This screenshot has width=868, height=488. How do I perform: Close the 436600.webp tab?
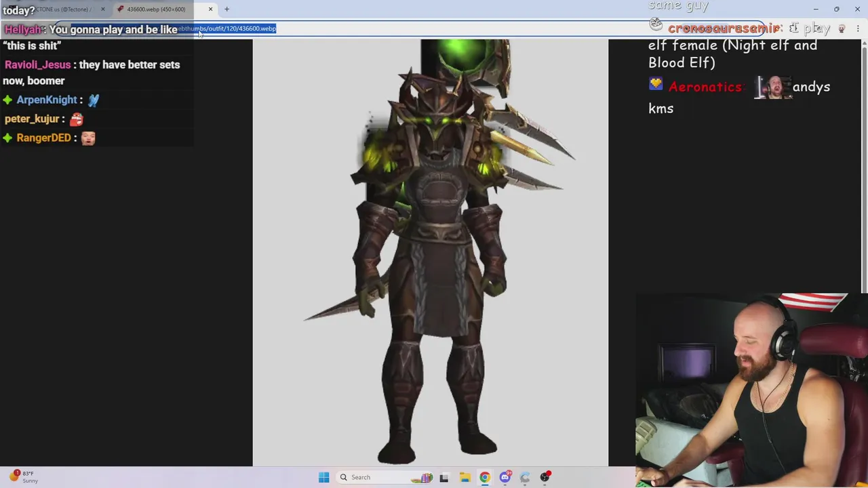pos(210,9)
